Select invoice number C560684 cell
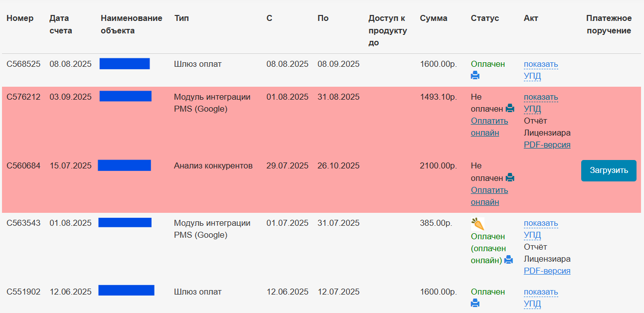The image size is (644, 313). tap(23, 166)
